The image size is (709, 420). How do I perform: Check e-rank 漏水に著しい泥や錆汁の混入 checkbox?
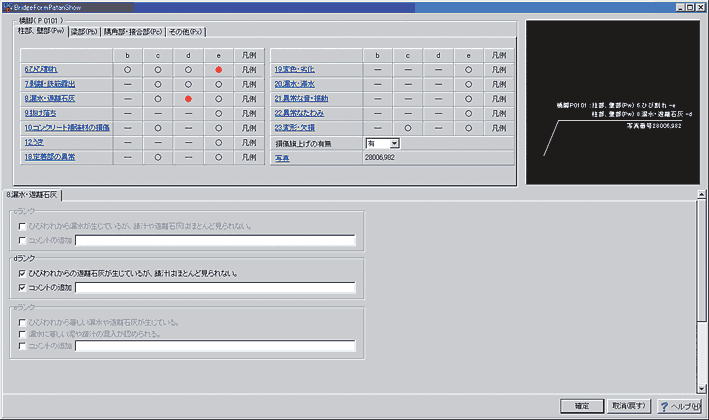[22, 334]
